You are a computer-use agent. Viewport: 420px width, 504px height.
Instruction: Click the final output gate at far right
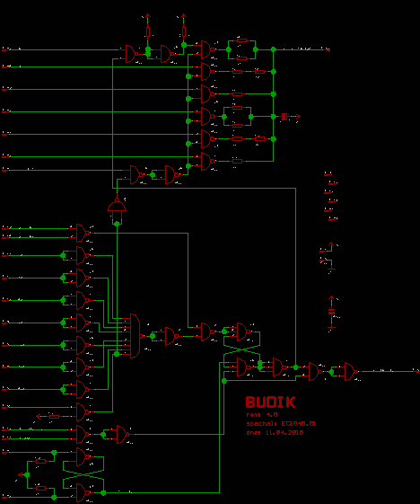(x=351, y=371)
